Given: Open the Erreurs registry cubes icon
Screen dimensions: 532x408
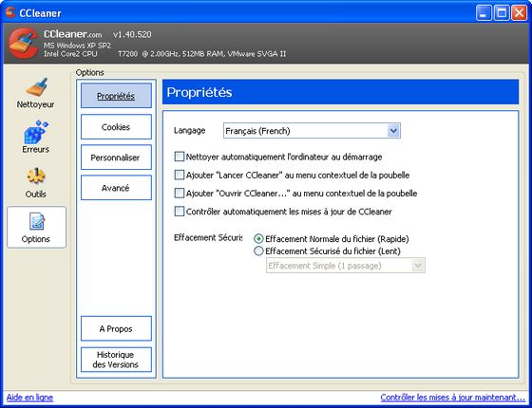Looking at the screenshot, I should [36, 132].
